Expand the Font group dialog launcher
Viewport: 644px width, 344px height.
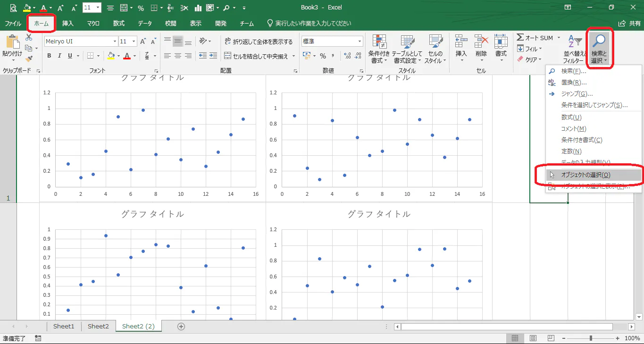click(157, 71)
